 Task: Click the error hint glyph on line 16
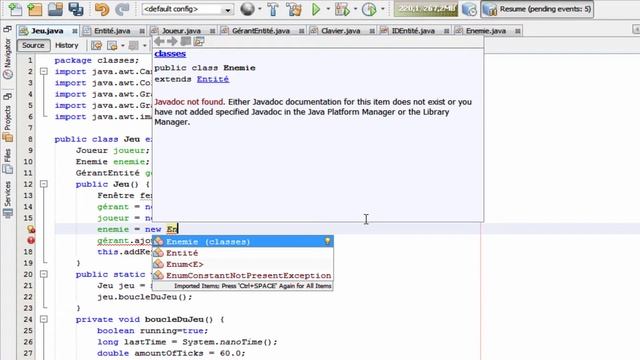tap(31, 229)
